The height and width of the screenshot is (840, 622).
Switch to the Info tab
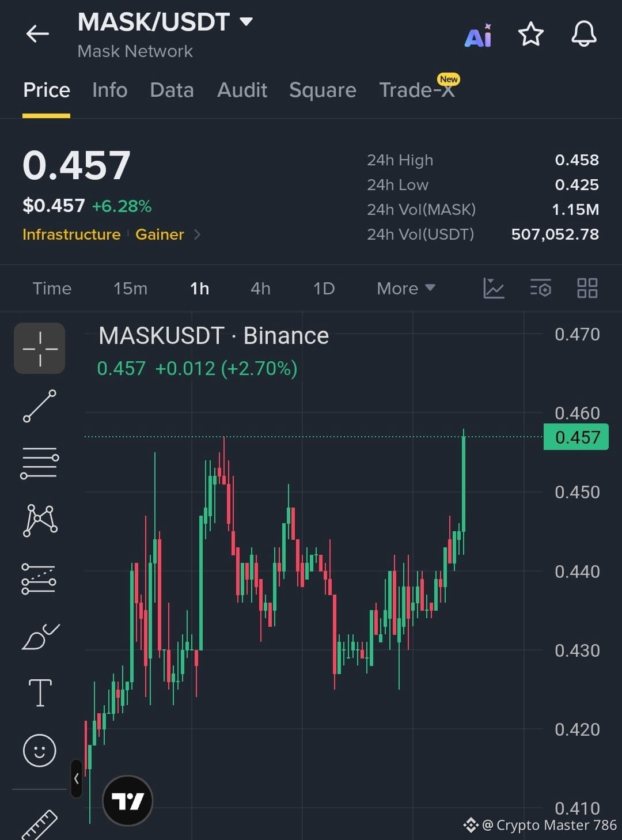[110, 90]
